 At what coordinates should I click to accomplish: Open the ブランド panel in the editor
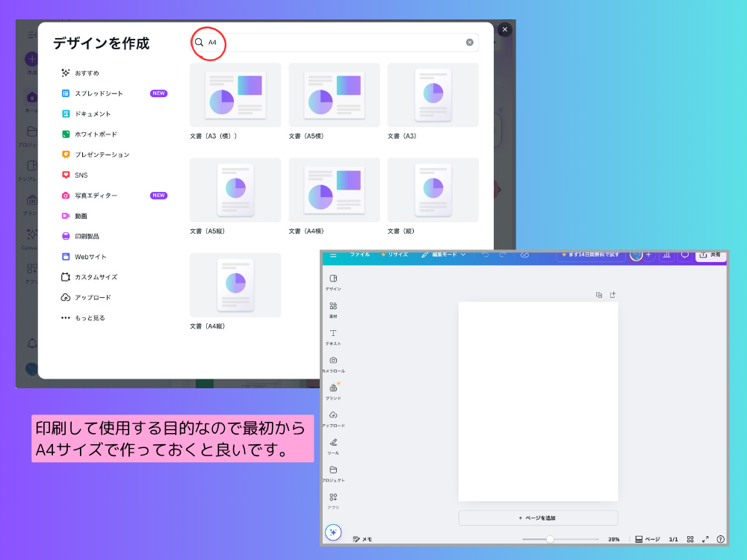333,391
